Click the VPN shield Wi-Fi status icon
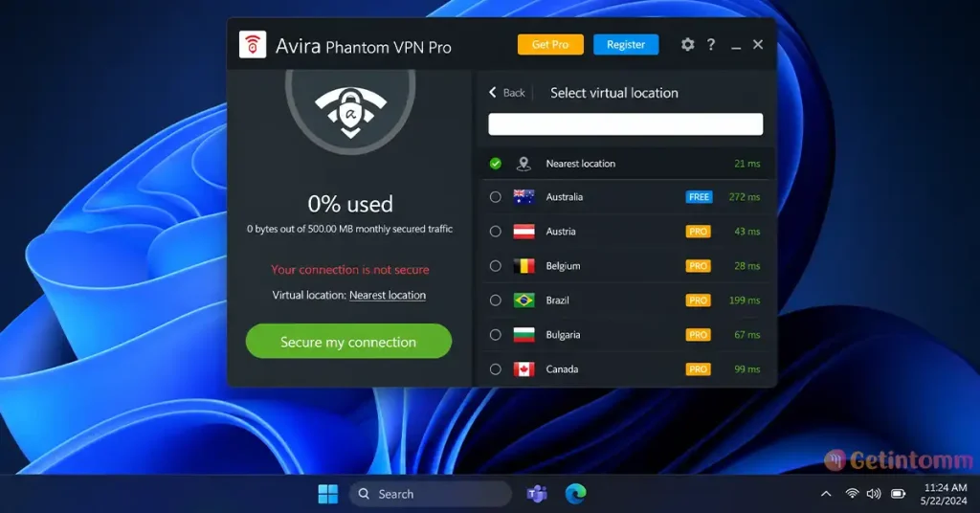 click(x=350, y=113)
